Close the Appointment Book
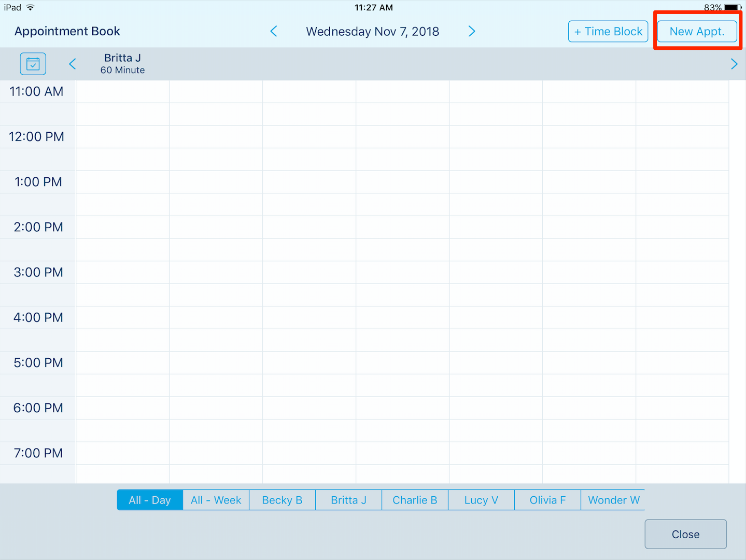Viewport: 746px width, 560px height. (x=685, y=534)
